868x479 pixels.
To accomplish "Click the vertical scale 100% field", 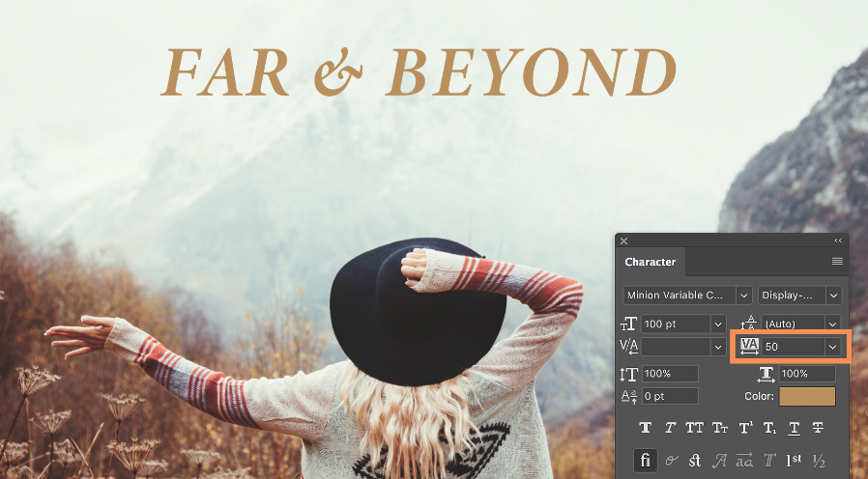I will 670,374.
